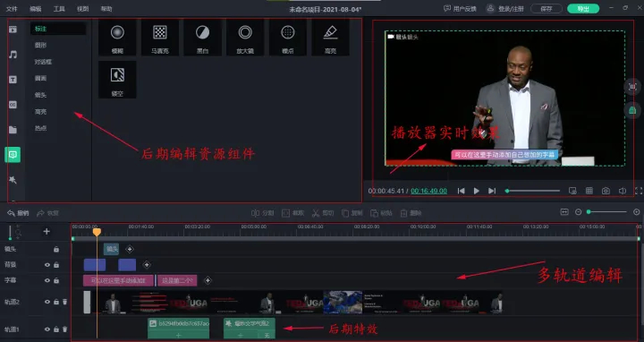Toggle visibility of the 背景 track
The image size is (644, 342).
47,265
